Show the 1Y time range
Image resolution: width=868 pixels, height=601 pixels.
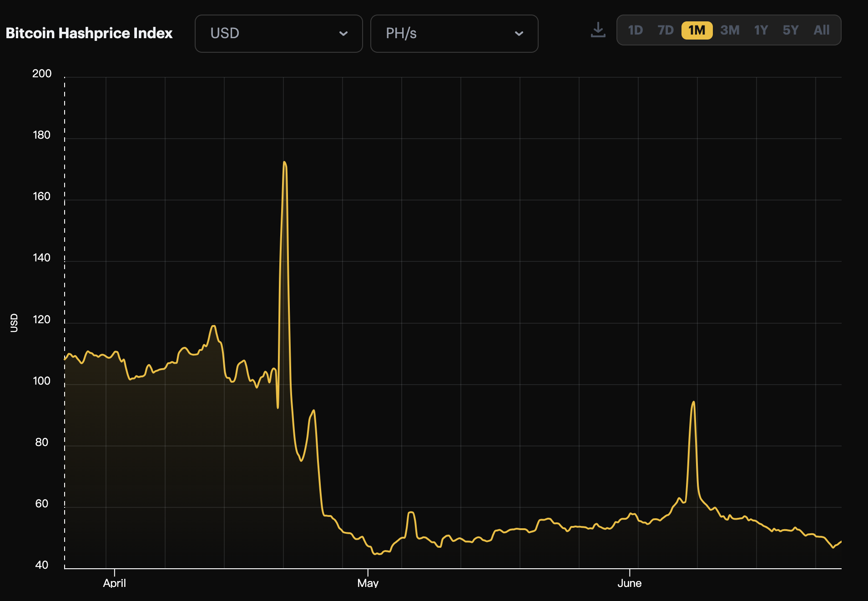(761, 30)
